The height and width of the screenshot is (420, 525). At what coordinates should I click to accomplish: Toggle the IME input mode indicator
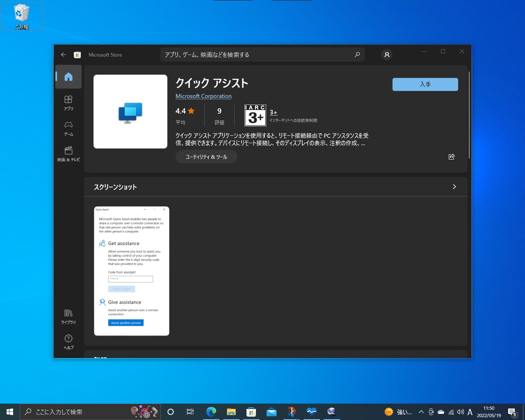click(x=471, y=412)
